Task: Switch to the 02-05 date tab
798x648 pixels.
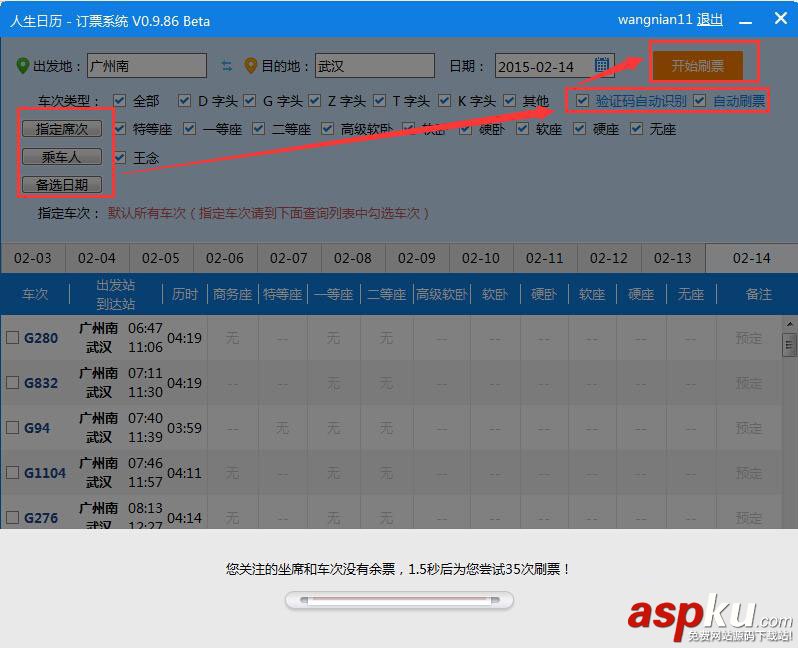Action: 161,258
